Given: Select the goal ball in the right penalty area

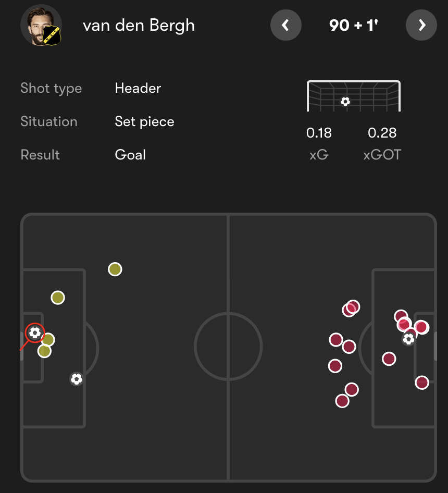Looking at the screenshot, I should coord(409,339).
